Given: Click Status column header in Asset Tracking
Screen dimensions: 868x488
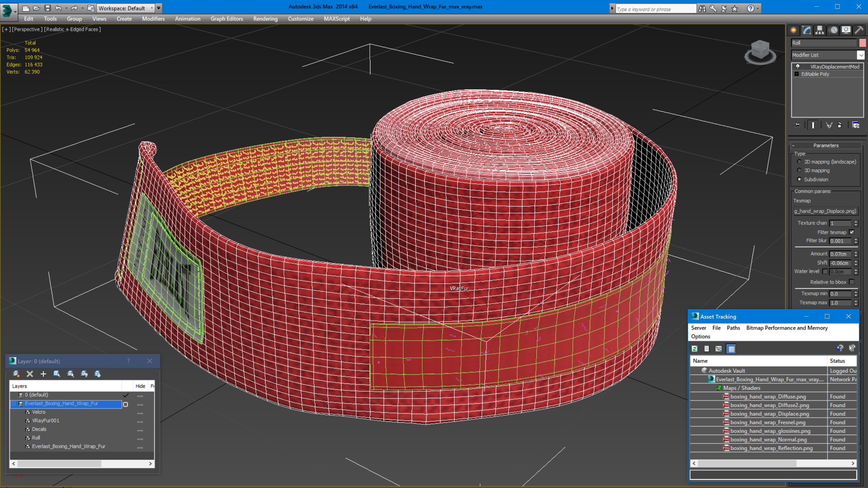Looking at the screenshot, I should [841, 360].
